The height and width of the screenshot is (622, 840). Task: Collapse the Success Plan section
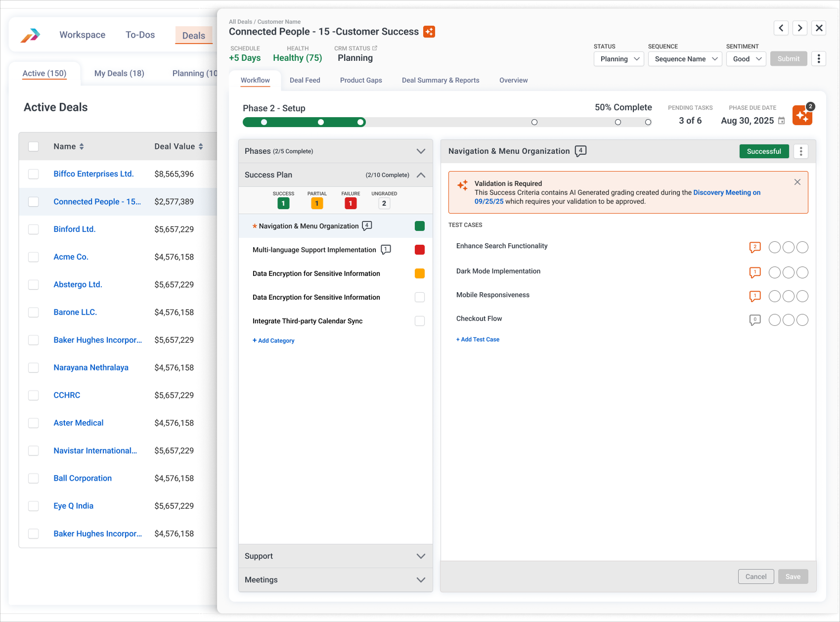pos(421,175)
